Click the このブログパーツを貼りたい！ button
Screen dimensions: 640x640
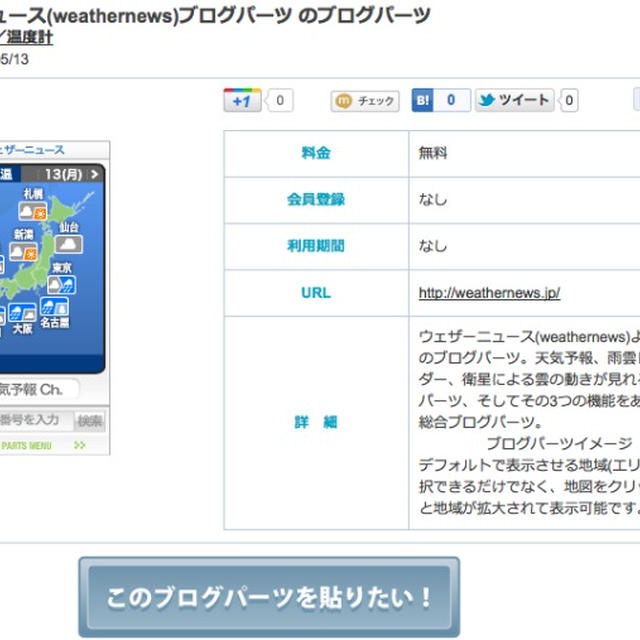coord(269,597)
